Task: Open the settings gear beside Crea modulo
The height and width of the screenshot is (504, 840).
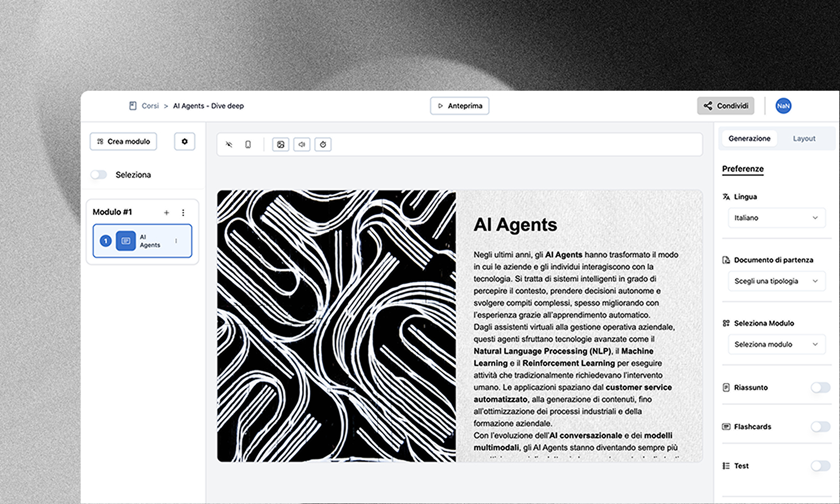Action: click(185, 142)
